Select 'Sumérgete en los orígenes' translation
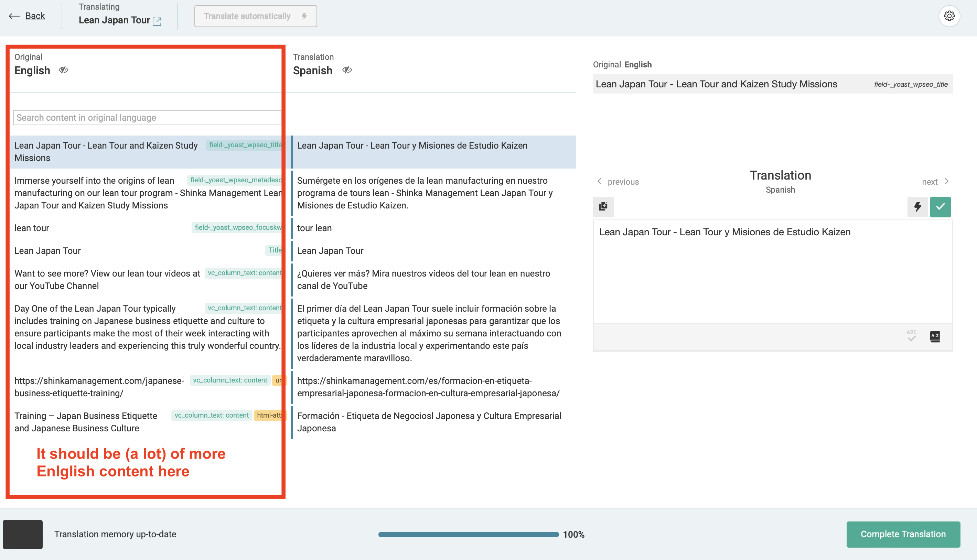Image resolution: width=977 pixels, height=560 pixels. 433,193
